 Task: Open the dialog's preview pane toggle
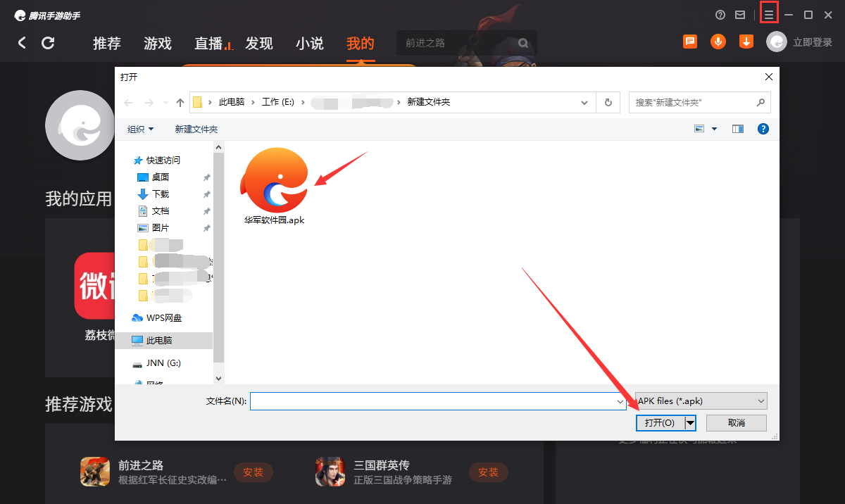click(737, 129)
